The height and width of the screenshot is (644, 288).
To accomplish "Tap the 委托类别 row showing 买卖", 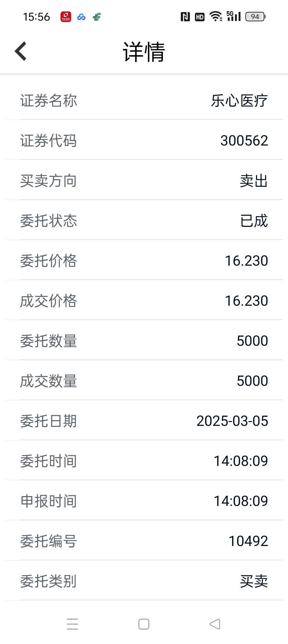I will [x=144, y=581].
